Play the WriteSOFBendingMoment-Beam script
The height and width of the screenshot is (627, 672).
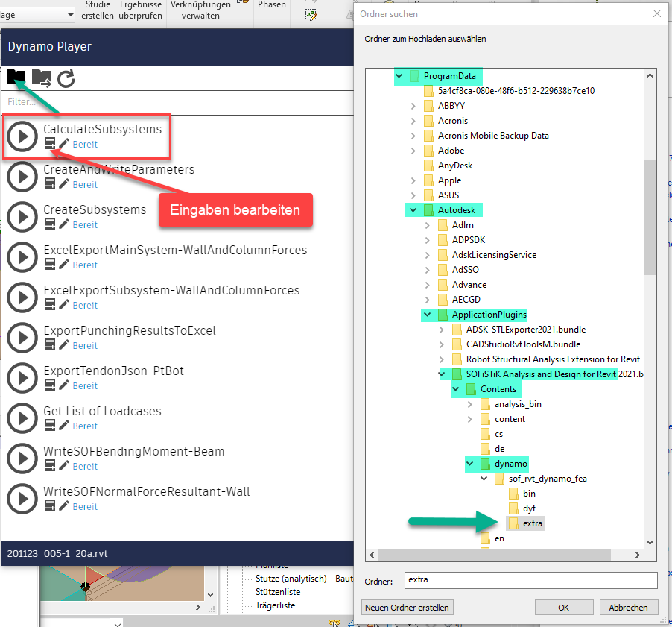[x=23, y=459]
